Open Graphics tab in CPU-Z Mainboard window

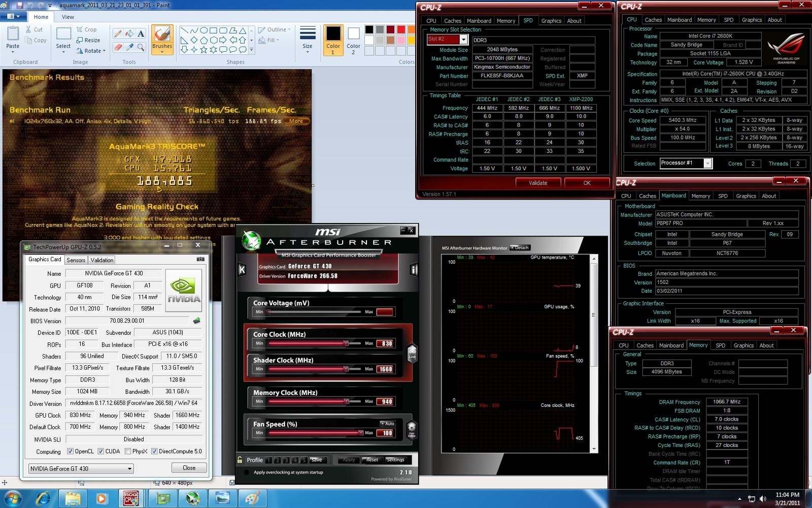click(746, 196)
